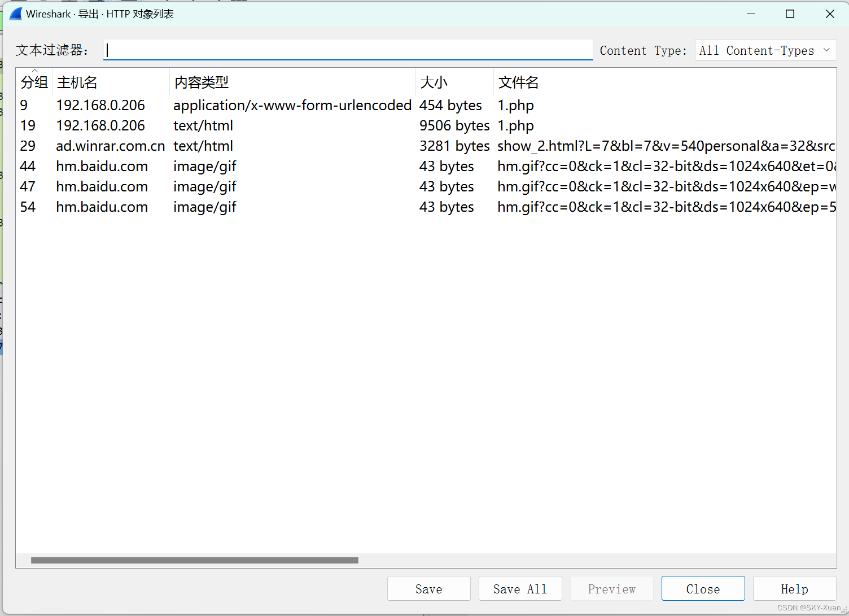Click the Preview button
Screen dimensions: 849x616
pos(612,588)
